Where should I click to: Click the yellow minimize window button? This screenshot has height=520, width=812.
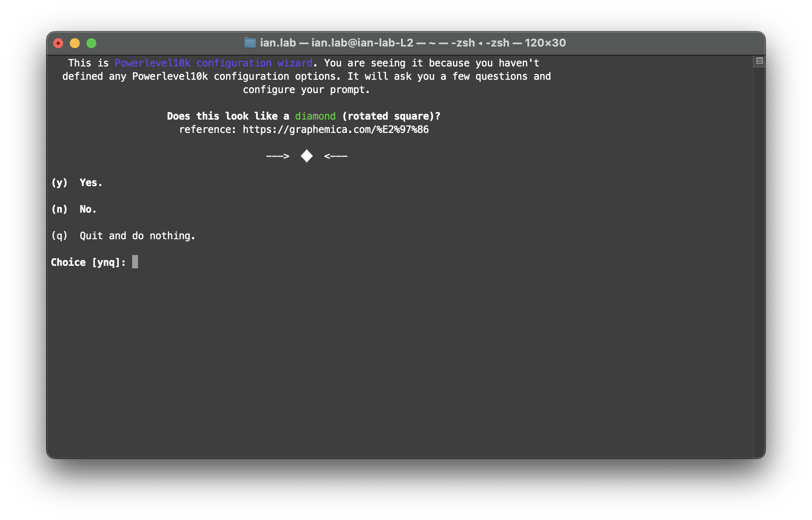[x=75, y=43]
